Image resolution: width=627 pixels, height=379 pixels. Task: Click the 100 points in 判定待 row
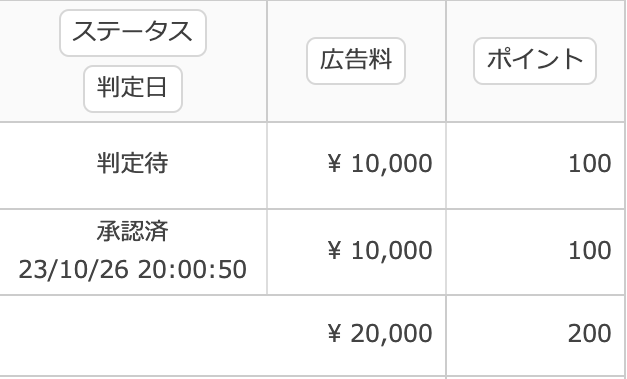point(590,163)
